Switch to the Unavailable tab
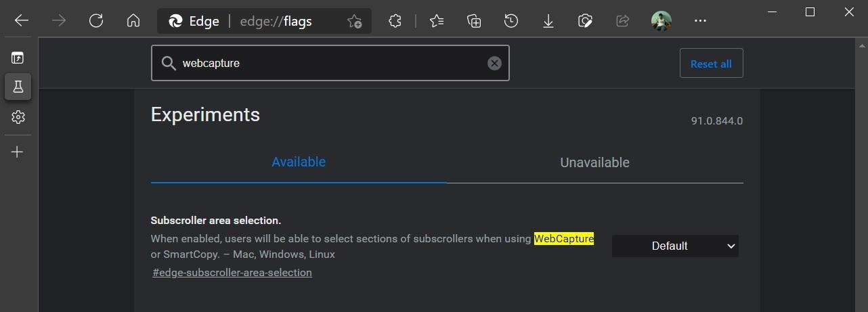The height and width of the screenshot is (312, 868). [x=594, y=162]
